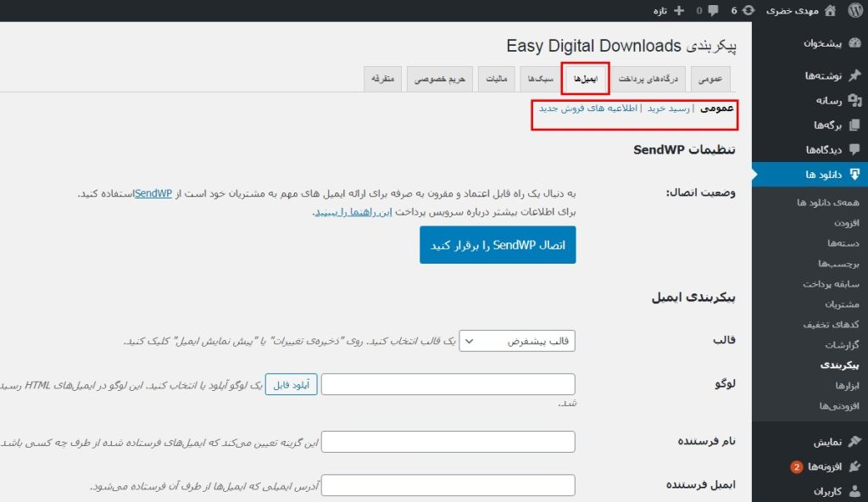Click the download icon next to دانلود ها
The height and width of the screenshot is (502, 868).
(854, 174)
